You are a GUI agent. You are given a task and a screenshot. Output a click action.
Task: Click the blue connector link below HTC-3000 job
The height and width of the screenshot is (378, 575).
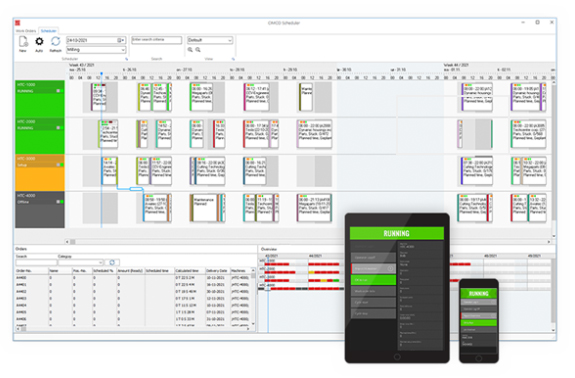click(136, 189)
